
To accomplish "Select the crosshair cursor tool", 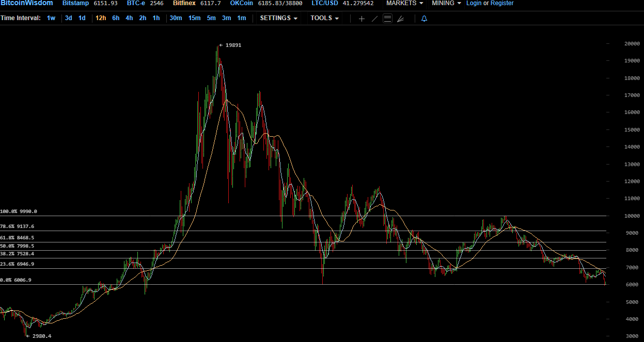I will click(x=362, y=19).
